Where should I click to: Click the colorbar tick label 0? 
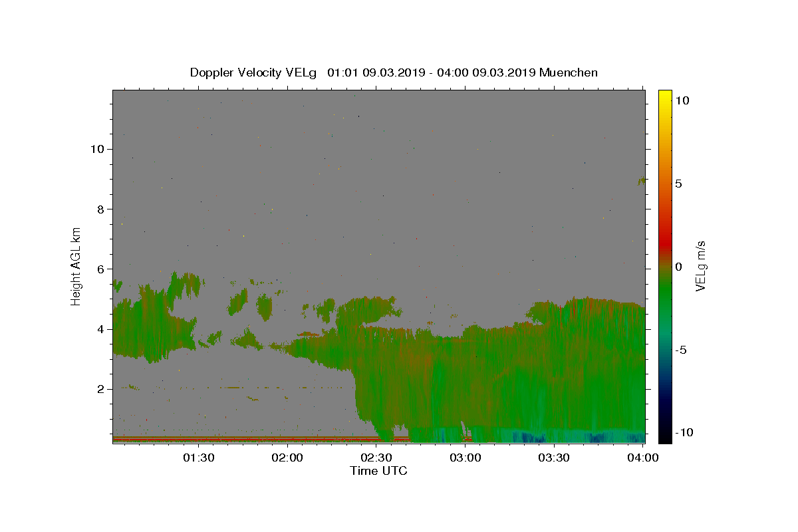pyautogui.click(x=679, y=267)
